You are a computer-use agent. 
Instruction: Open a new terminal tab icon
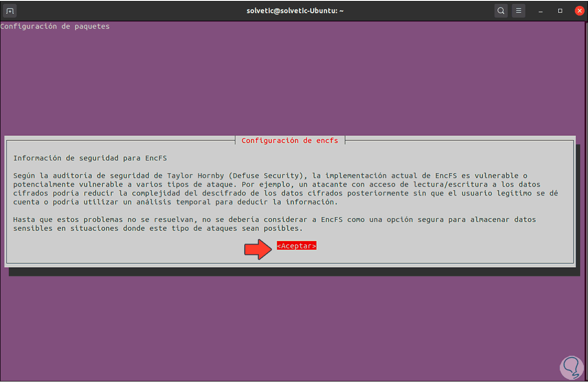(10, 11)
